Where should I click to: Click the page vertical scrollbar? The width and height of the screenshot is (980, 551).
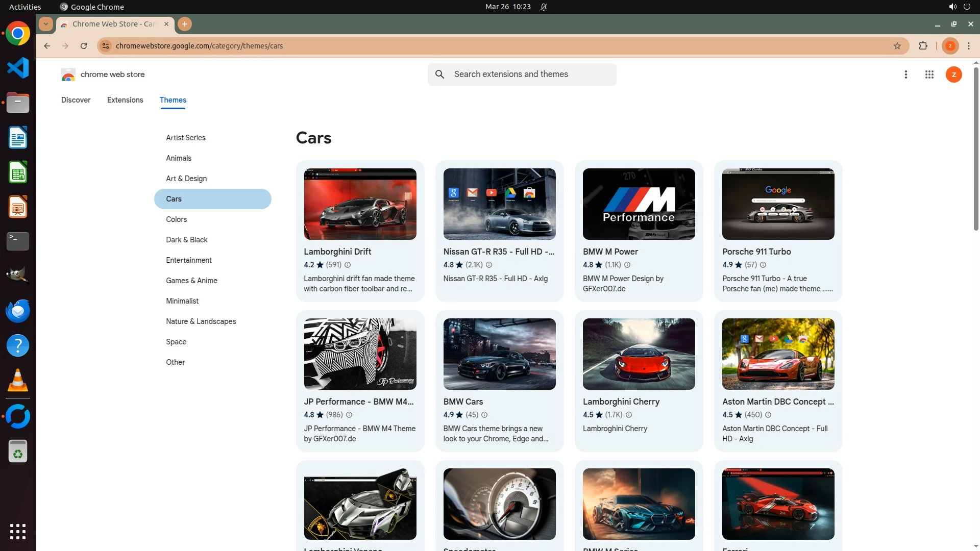[x=976, y=148]
